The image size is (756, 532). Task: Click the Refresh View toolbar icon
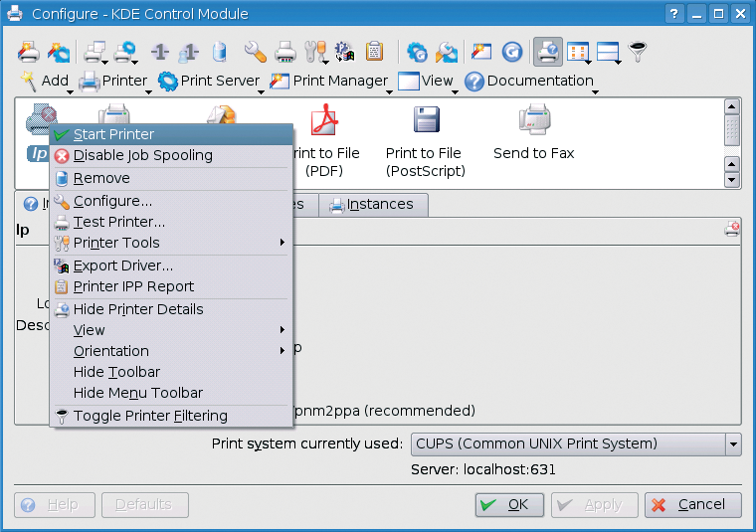point(512,52)
